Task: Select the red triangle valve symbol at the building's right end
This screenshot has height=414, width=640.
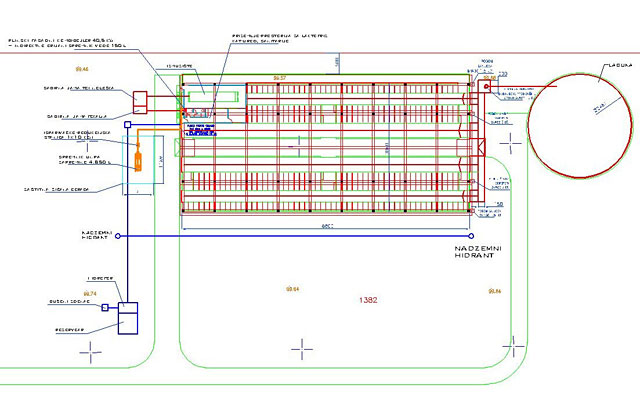Action: pos(482,147)
